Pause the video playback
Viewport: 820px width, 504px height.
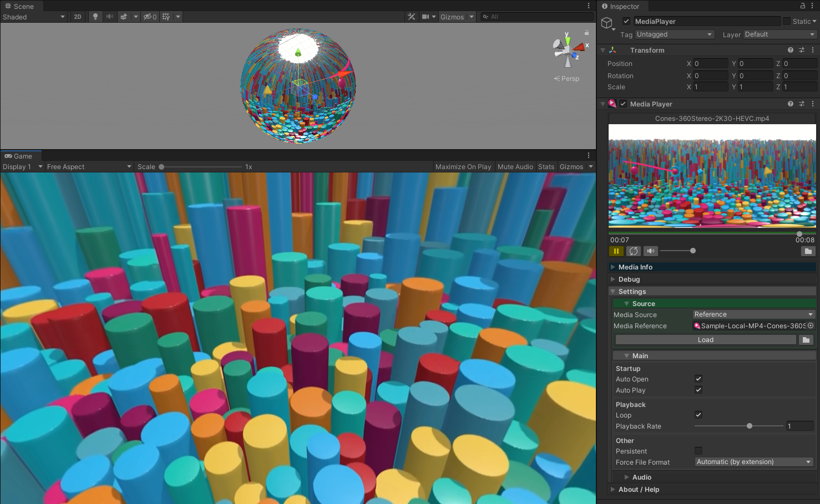click(616, 251)
